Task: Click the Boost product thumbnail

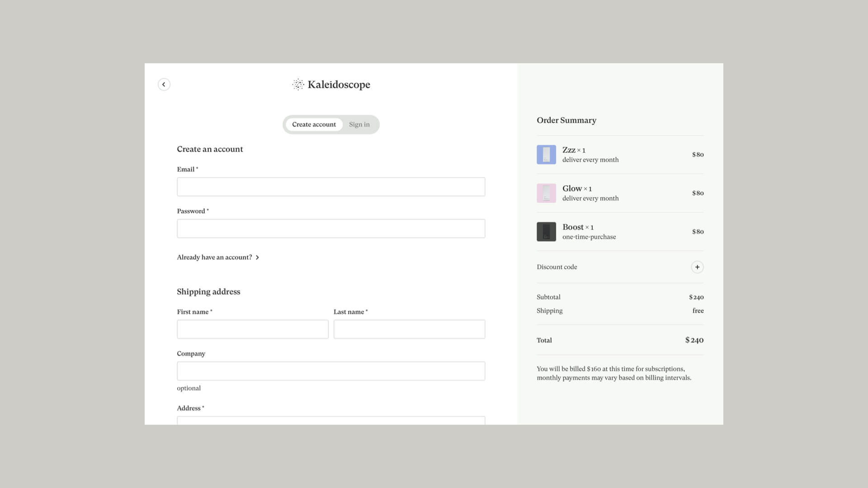Action: (x=546, y=231)
